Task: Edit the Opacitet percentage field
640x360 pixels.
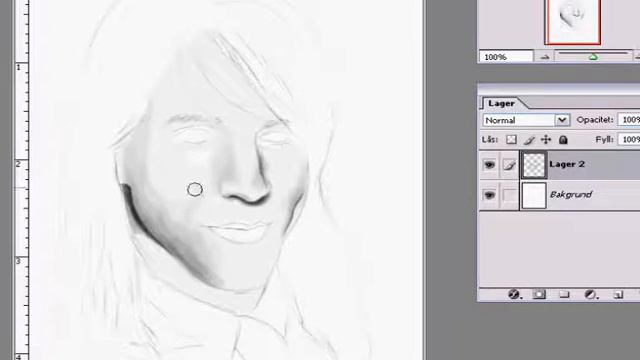Action: click(x=629, y=120)
